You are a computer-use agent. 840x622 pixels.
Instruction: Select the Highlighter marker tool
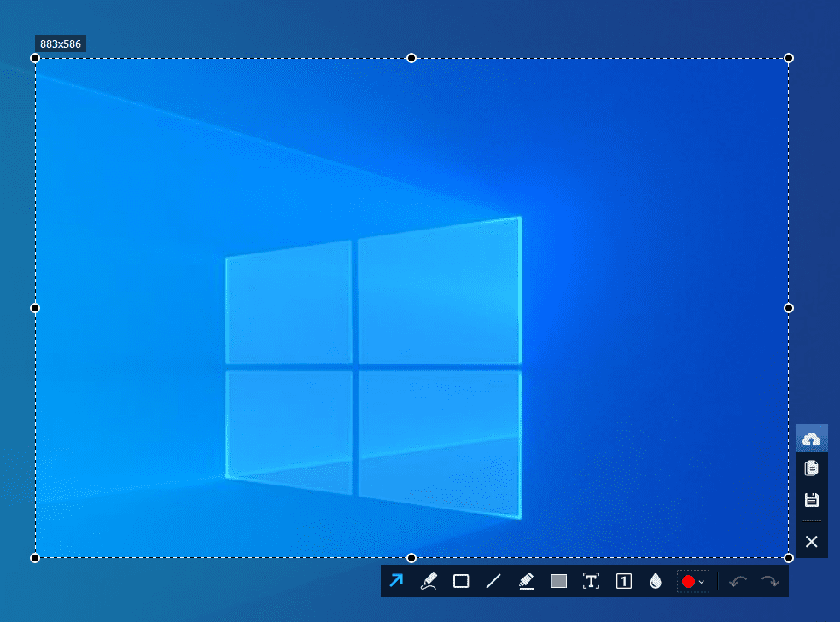point(526,581)
